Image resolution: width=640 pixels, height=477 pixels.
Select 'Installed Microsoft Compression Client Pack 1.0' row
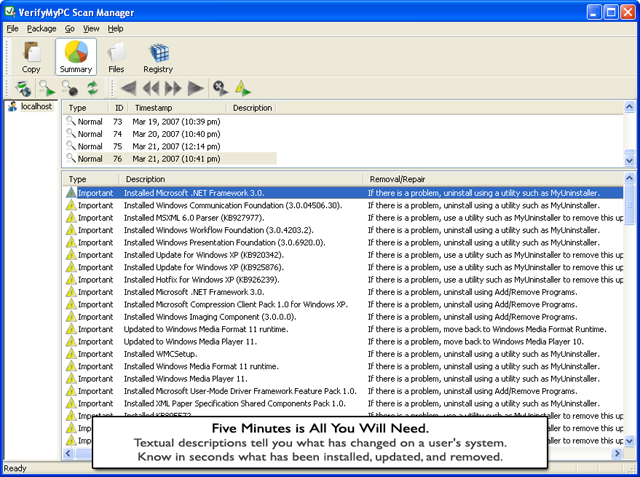(x=344, y=304)
